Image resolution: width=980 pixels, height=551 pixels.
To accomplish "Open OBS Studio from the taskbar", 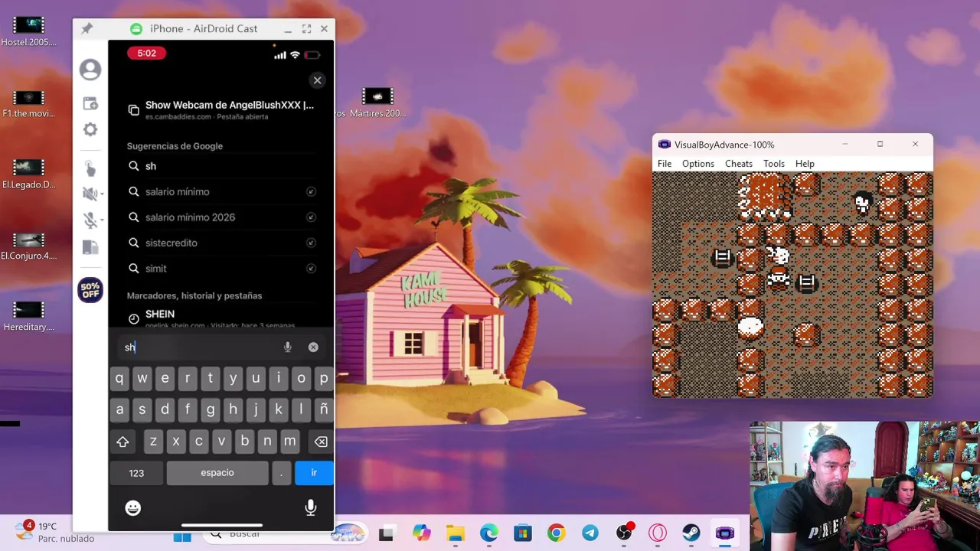I will point(624,533).
